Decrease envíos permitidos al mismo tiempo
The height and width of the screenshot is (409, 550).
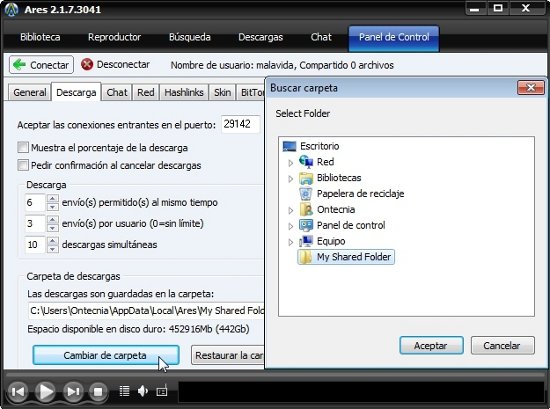53,207
